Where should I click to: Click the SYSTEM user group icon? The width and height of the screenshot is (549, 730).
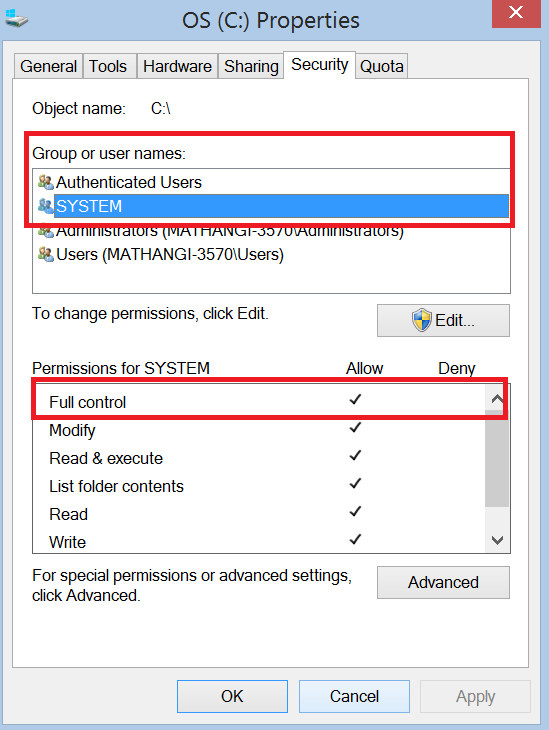(46, 206)
